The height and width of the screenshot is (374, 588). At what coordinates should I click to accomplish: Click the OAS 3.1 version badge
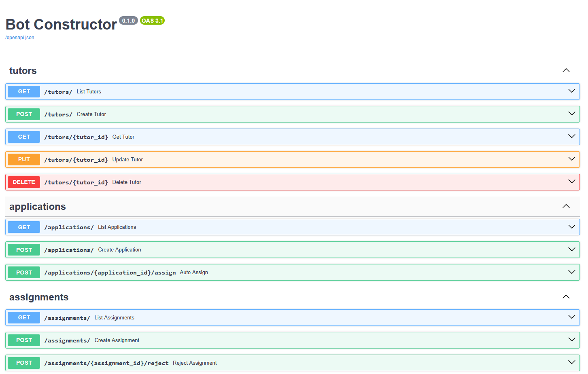click(152, 21)
